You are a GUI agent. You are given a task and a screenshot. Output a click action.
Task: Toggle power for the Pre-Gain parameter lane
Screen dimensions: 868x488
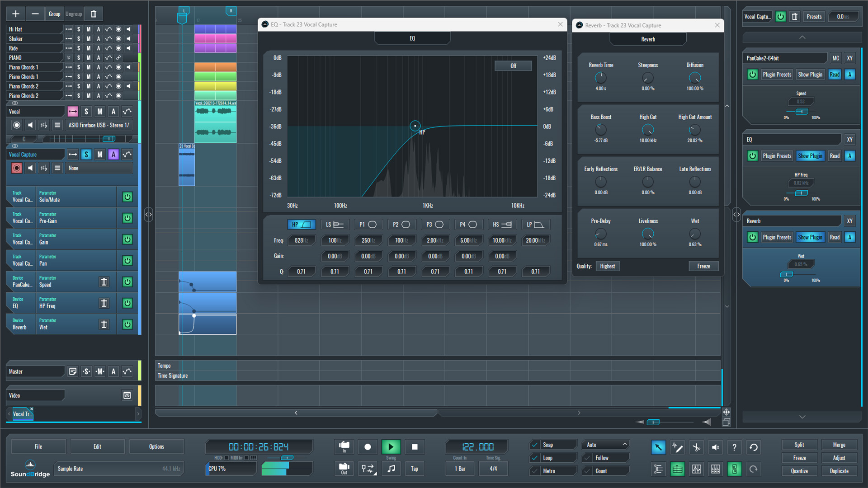(127, 218)
